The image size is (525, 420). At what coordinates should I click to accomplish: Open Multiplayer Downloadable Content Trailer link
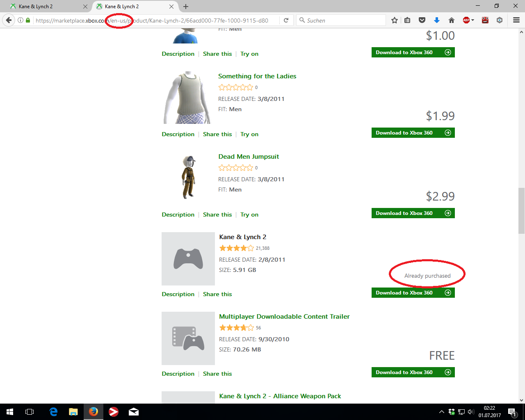[284, 317]
